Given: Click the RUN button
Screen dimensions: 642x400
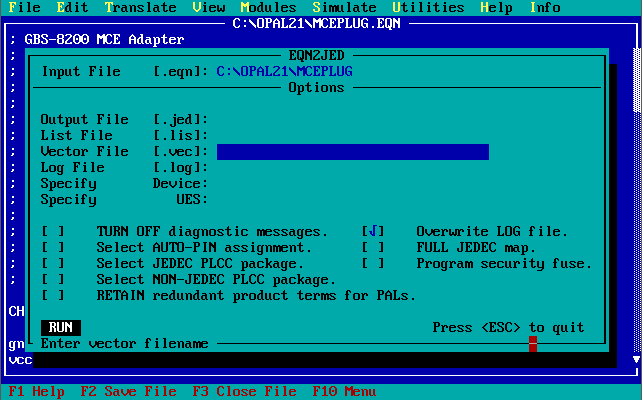Looking at the screenshot, I should (61, 328).
